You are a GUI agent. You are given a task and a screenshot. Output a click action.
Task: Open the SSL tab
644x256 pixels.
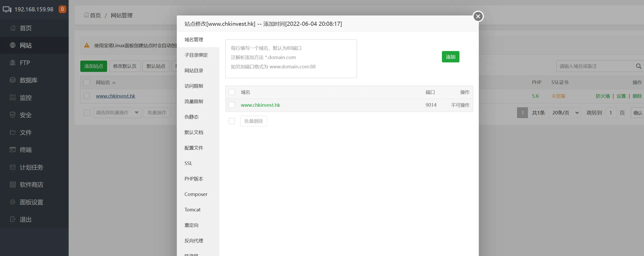pyautogui.click(x=198, y=163)
